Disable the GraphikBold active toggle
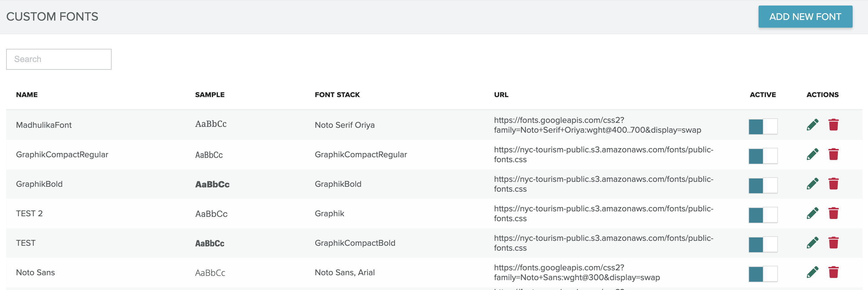This screenshot has height=290, width=868. pyautogui.click(x=763, y=186)
